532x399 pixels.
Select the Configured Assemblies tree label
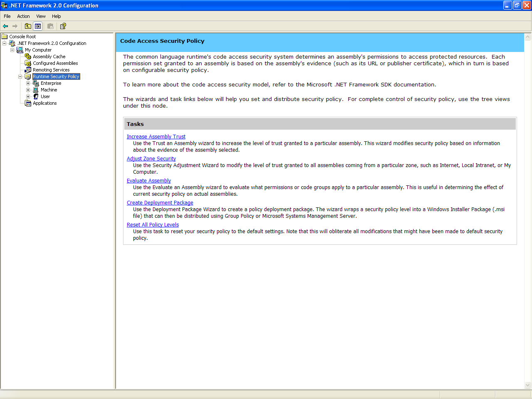tap(55, 63)
